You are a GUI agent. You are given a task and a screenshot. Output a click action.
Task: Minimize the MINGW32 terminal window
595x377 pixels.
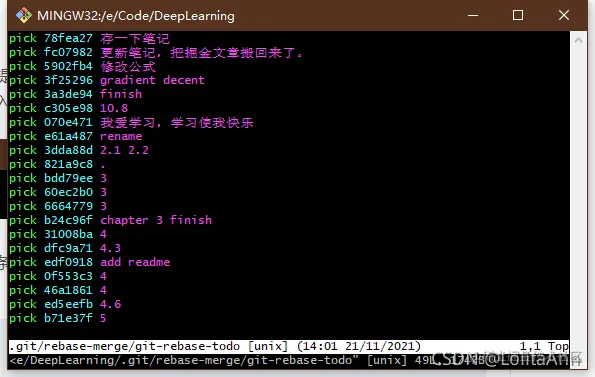coord(473,15)
